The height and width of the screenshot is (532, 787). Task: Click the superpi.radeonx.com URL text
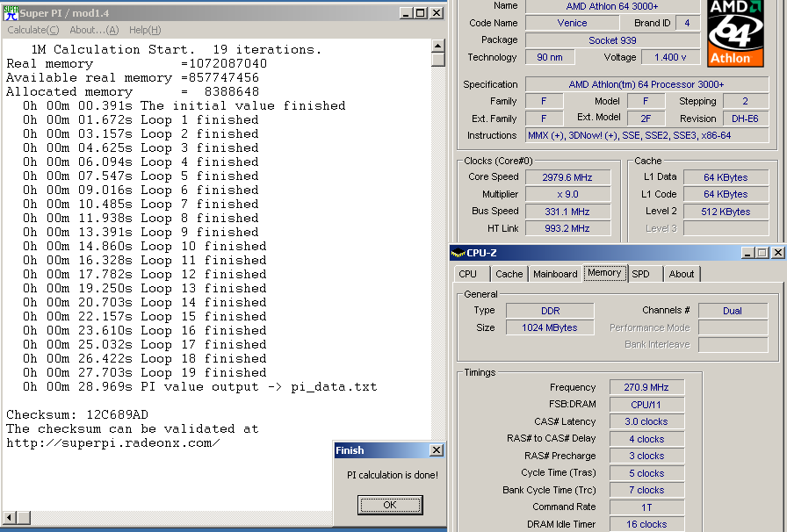pyautogui.click(x=113, y=443)
